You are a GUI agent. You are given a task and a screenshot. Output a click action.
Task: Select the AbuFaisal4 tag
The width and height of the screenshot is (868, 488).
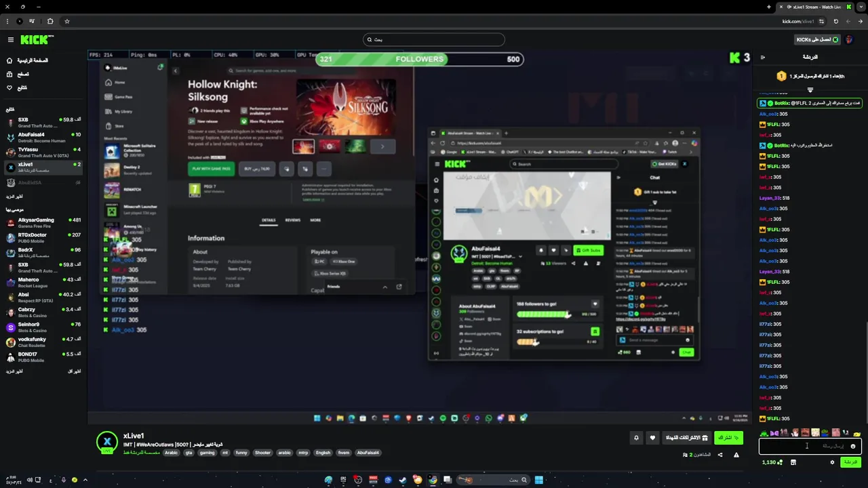[368, 453]
